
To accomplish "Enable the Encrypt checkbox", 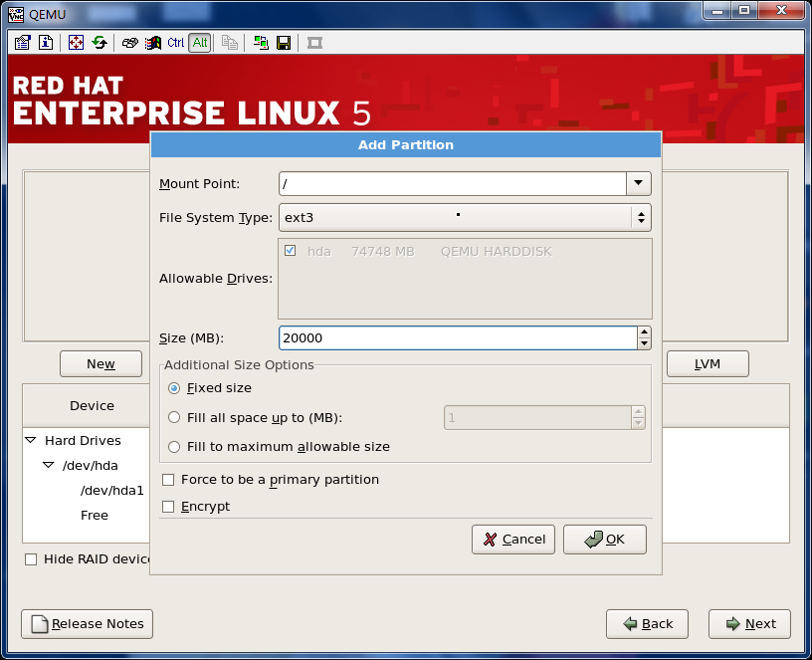I will (168, 507).
